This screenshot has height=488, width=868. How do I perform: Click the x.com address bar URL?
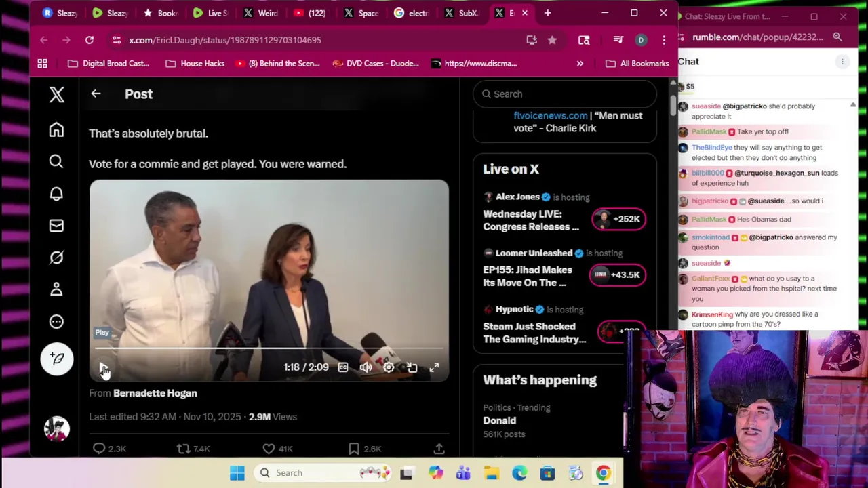[x=225, y=40]
